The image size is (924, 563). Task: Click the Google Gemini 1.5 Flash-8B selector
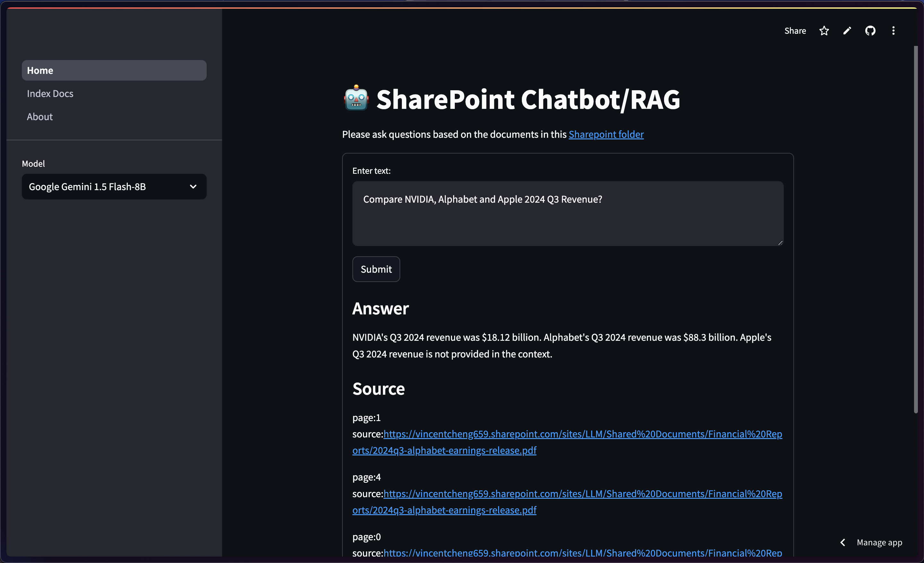(x=114, y=187)
